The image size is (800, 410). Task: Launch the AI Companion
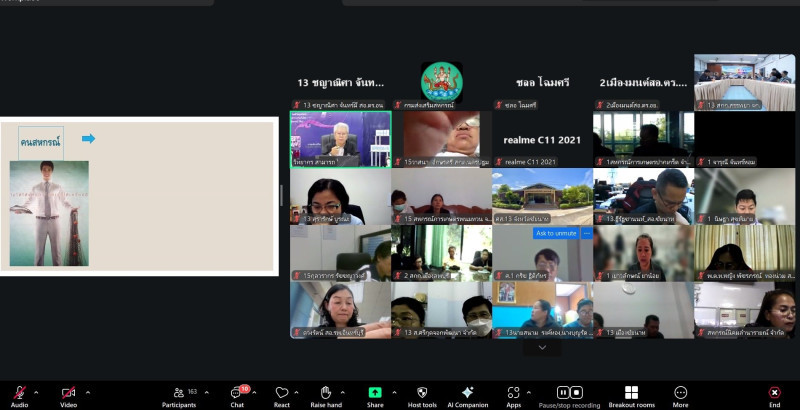[x=467, y=393]
